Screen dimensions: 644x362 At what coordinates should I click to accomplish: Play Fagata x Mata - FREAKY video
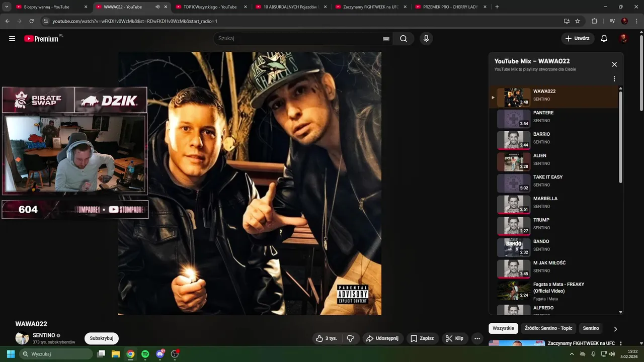tap(554, 291)
